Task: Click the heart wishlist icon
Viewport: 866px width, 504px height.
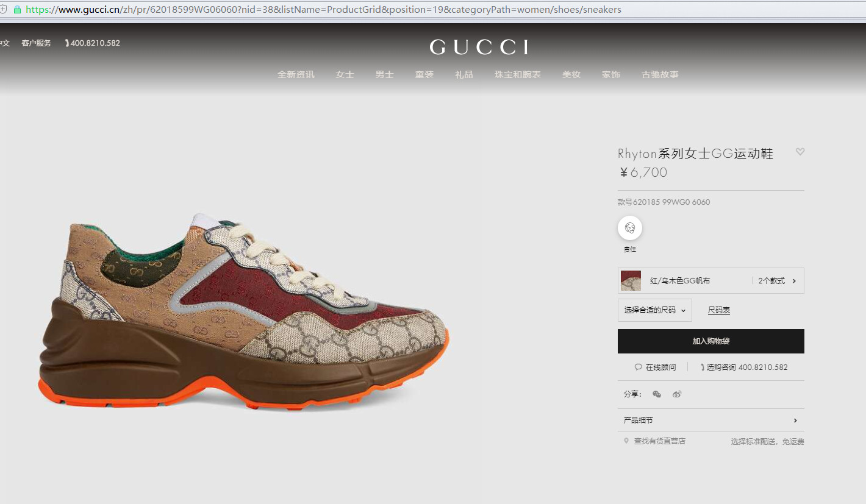Action: (x=800, y=152)
